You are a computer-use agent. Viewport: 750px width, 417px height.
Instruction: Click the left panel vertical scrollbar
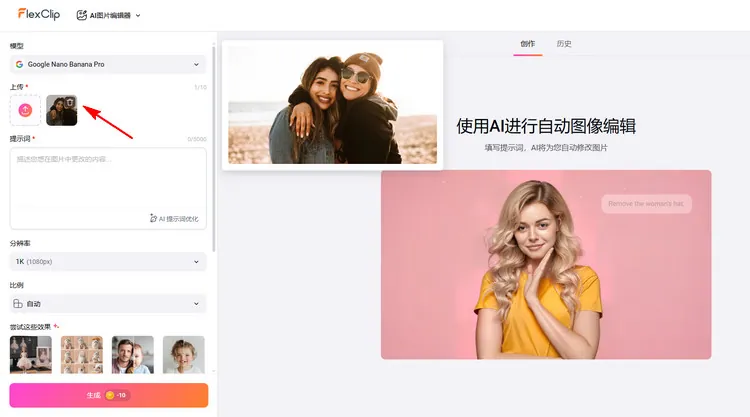[x=214, y=150]
